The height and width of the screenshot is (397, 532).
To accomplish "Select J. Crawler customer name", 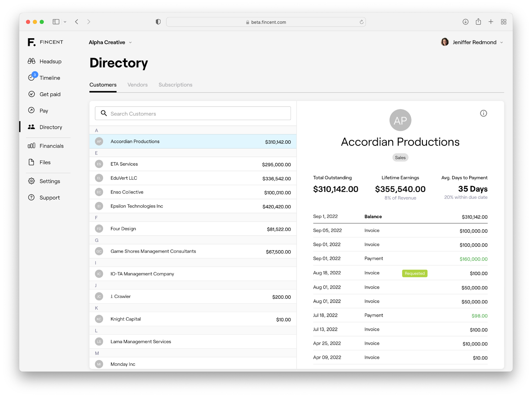I will [121, 296].
